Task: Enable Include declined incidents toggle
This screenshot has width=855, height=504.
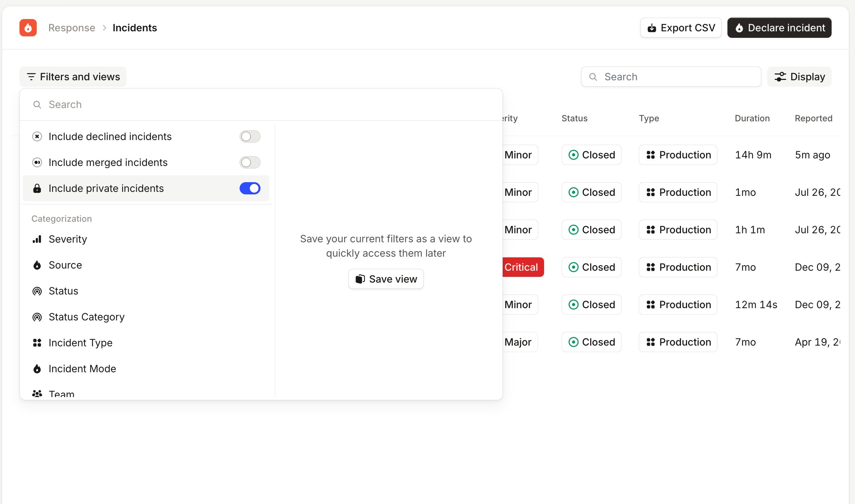Action: coord(250,136)
